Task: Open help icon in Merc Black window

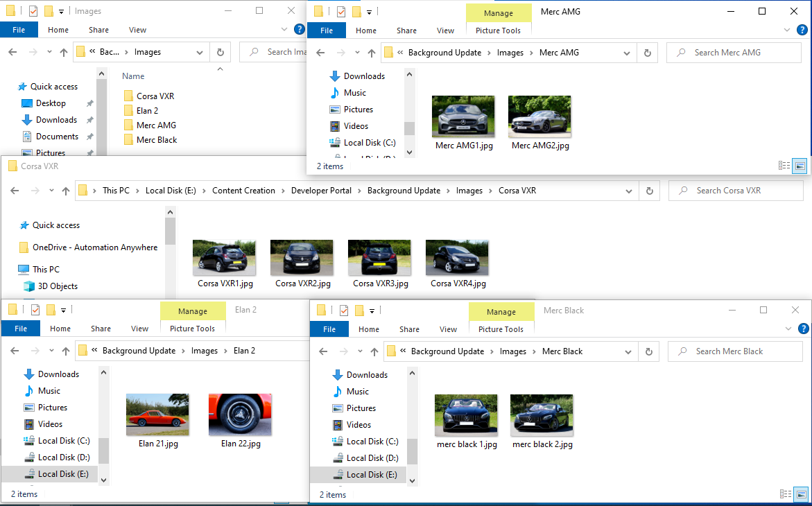Action: (803, 329)
